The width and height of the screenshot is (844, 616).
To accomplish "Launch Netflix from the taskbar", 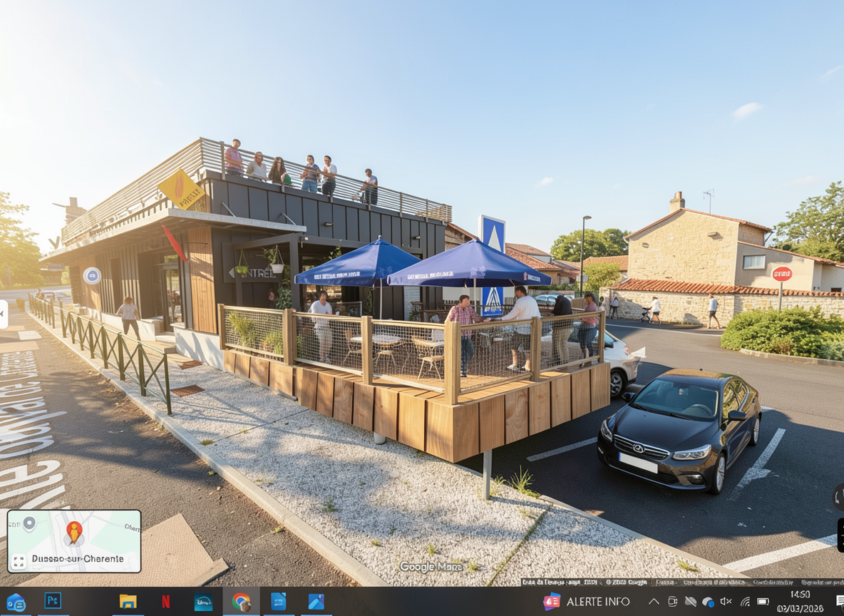I will [165, 601].
